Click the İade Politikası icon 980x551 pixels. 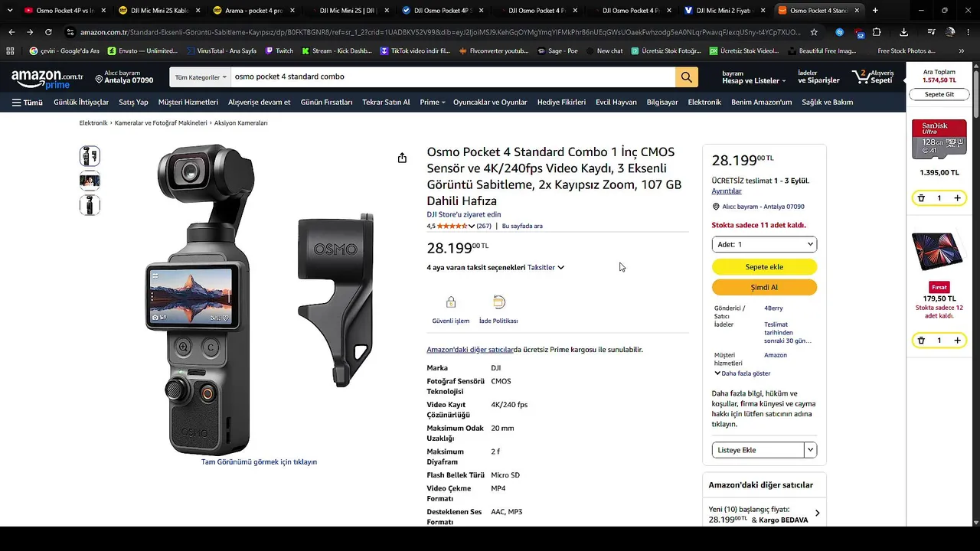click(x=498, y=302)
